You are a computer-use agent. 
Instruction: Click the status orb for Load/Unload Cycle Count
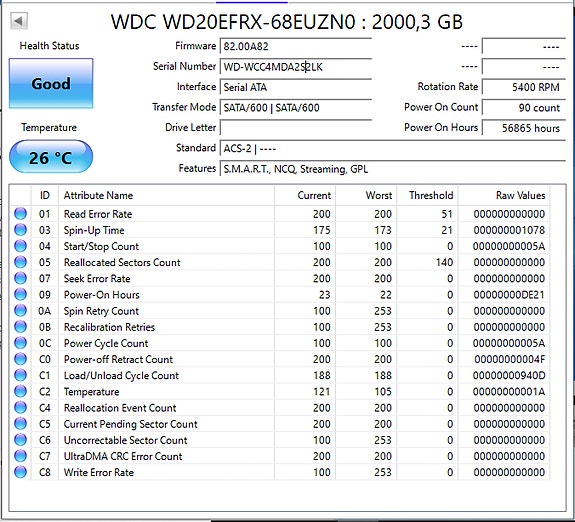click(x=21, y=375)
